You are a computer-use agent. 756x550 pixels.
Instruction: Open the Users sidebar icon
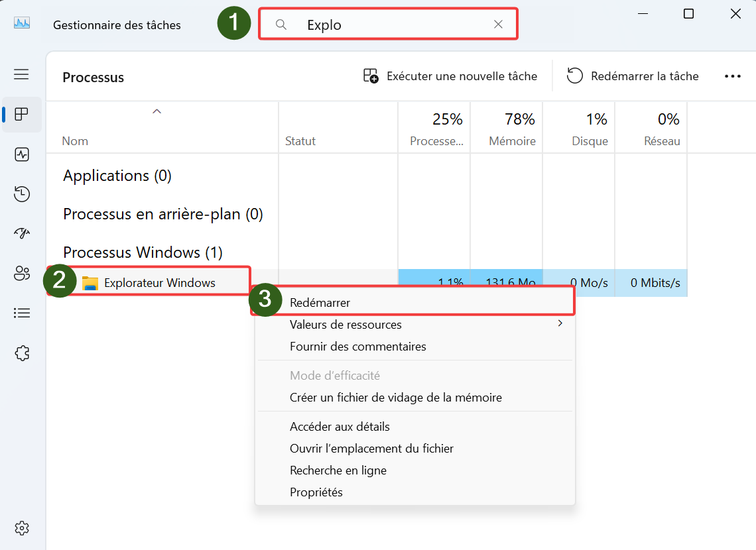point(21,274)
